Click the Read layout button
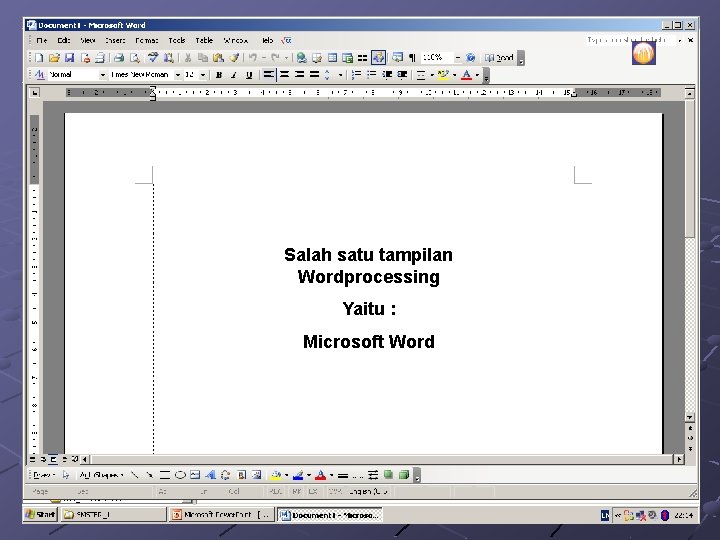The image size is (720, 540). 500,58
